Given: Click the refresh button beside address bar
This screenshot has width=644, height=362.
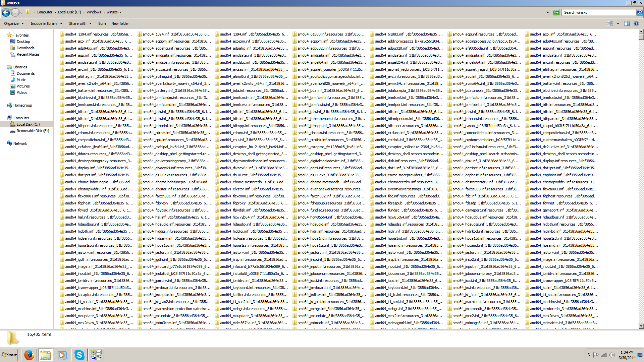Looking at the screenshot, I should (556, 12).
